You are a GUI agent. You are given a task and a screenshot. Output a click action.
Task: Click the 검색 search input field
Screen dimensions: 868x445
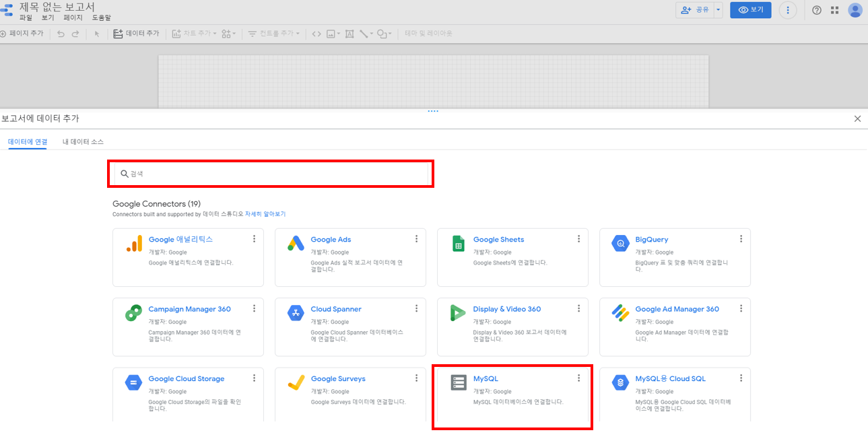click(271, 174)
